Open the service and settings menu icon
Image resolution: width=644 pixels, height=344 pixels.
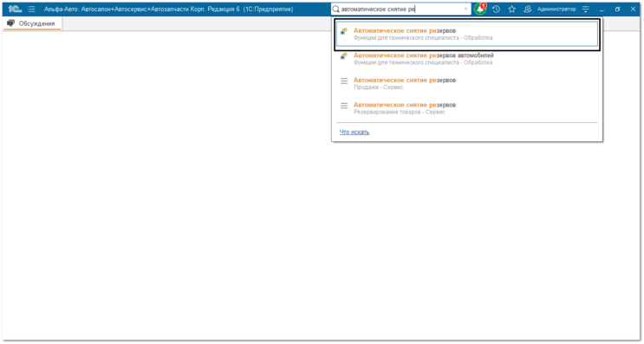(586, 9)
